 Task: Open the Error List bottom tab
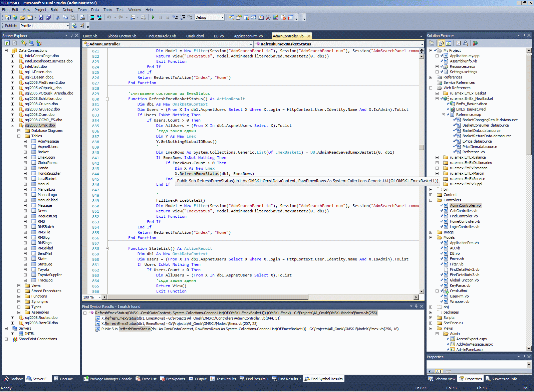(146, 379)
